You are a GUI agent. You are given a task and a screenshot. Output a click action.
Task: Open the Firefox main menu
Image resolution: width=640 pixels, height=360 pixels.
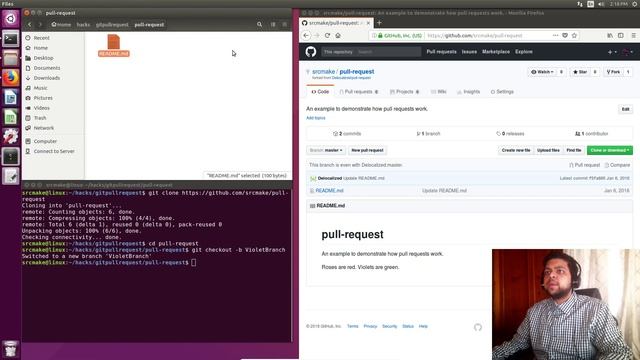[633, 36]
